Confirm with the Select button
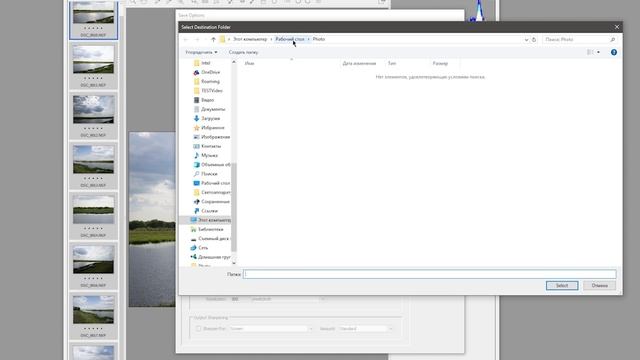This screenshot has height=360, width=640. [562, 286]
